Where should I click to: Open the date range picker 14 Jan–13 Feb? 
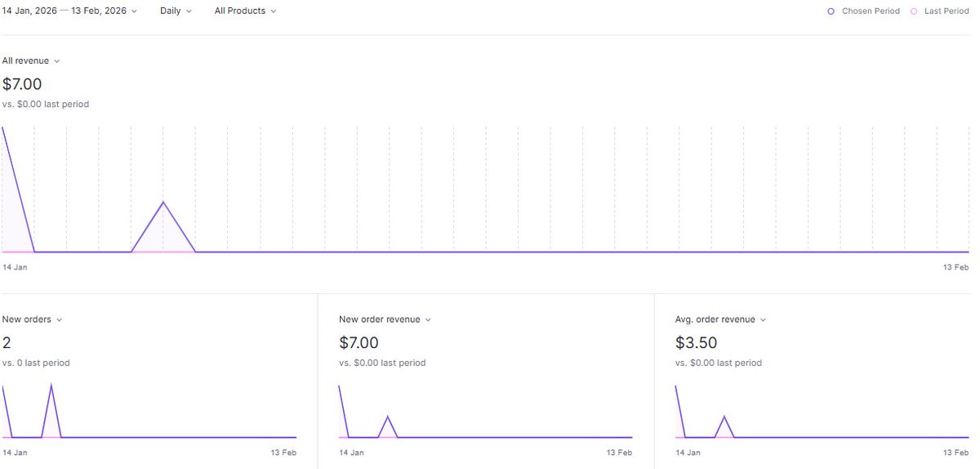(69, 11)
